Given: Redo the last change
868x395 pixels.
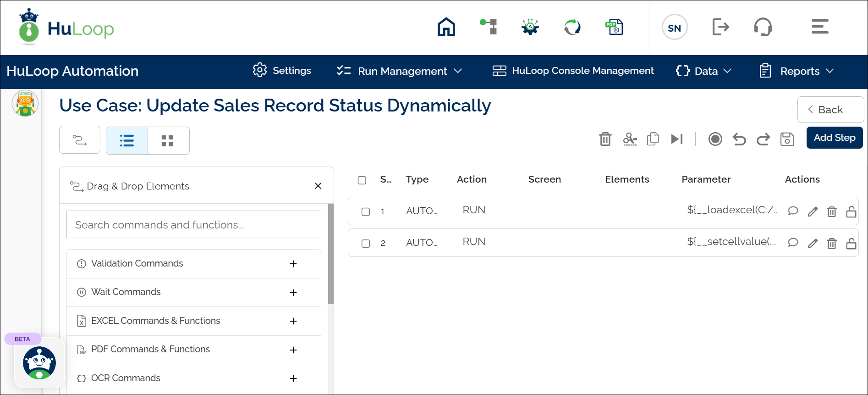Looking at the screenshot, I should (763, 139).
